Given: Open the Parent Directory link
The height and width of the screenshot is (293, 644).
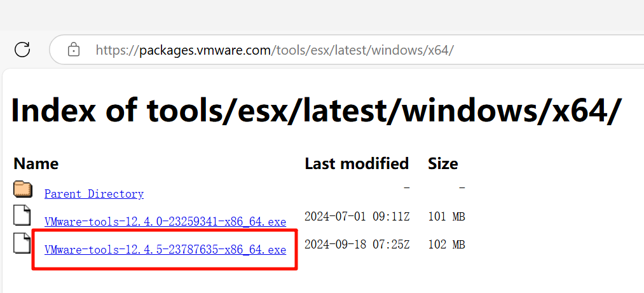Looking at the screenshot, I should pyautogui.click(x=94, y=194).
